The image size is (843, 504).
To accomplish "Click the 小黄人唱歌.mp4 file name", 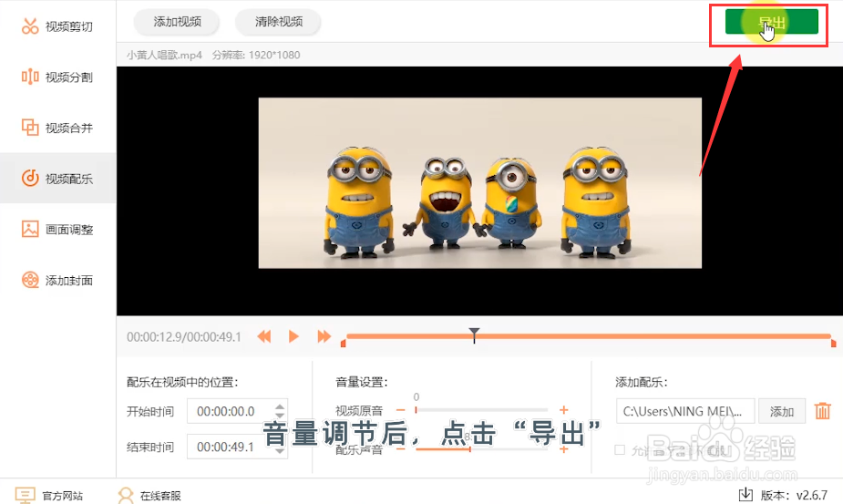I will point(165,55).
